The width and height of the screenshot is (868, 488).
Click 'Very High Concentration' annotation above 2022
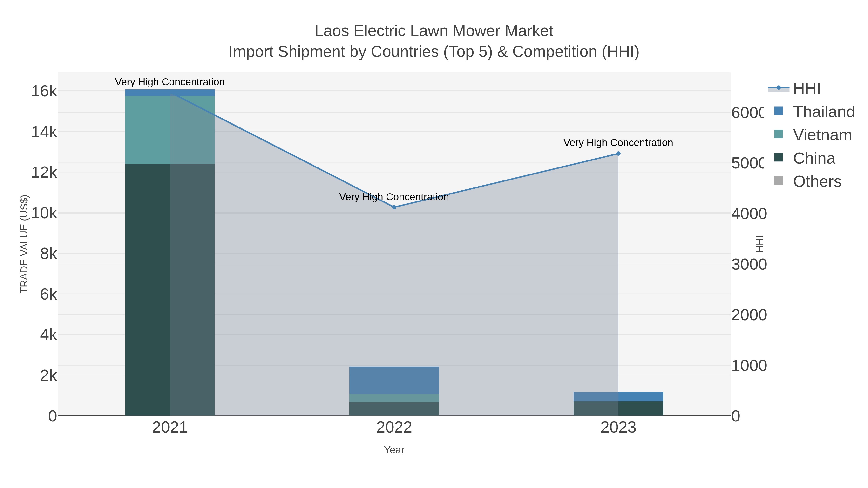394,197
